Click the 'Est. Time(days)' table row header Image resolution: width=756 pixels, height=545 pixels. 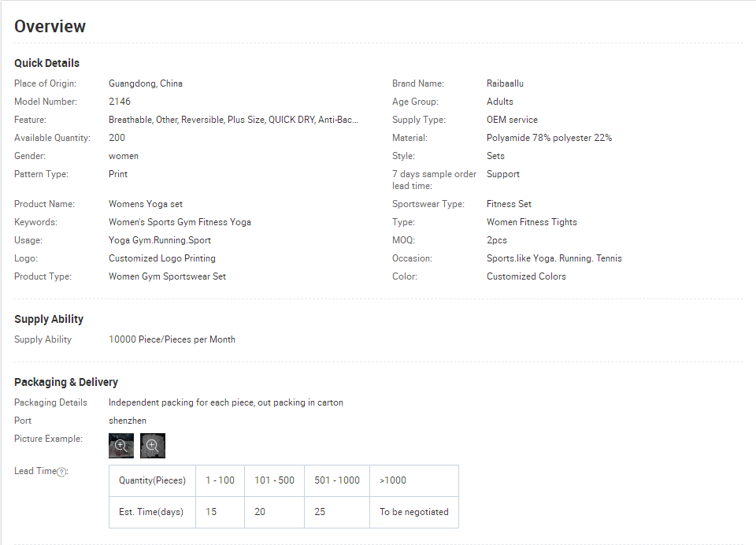[152, 512]
